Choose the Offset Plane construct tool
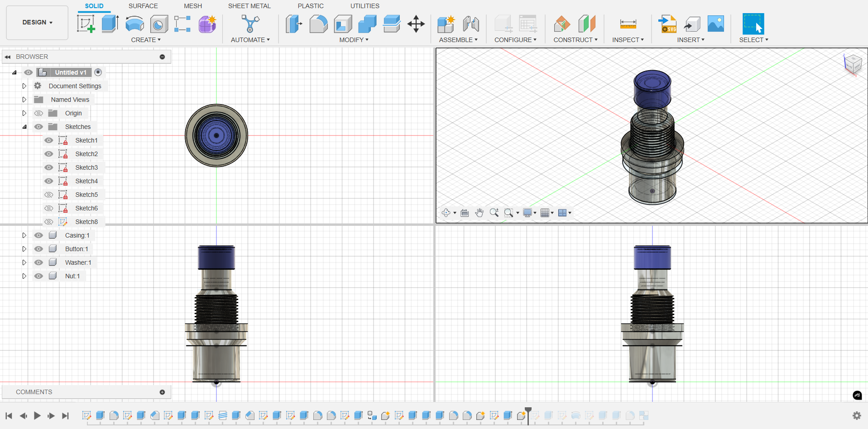The image size is (868, 429). pos(562,24)
